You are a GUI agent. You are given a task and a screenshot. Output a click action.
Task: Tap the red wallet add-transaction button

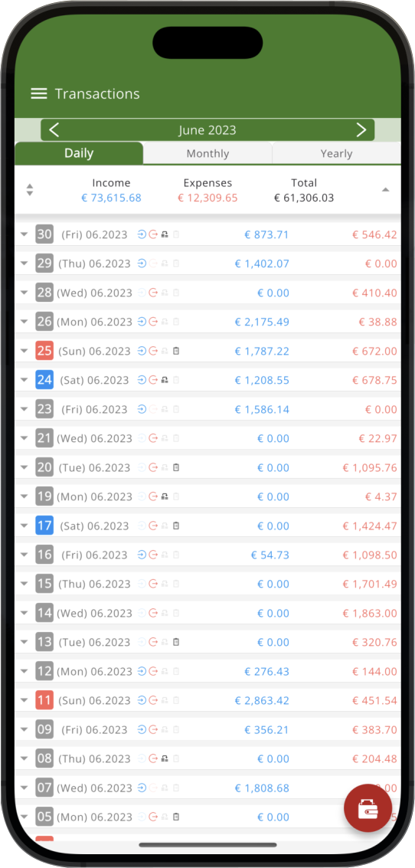pyautogui.click(x=368, y=809)
